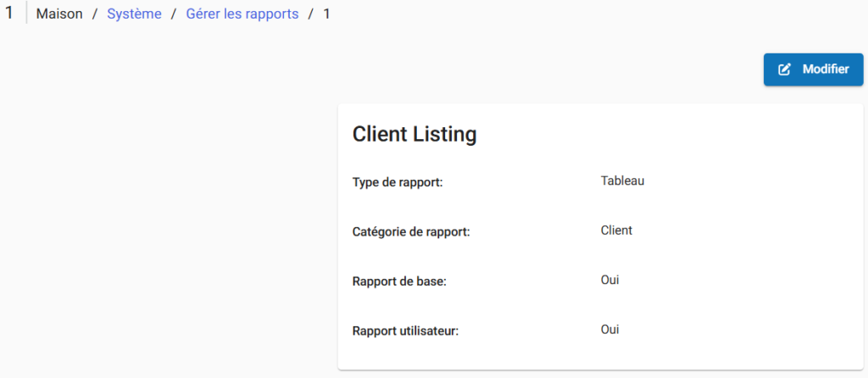868x378 pixels.
Task: Select the Rapport utilisateur label
Action: coord(405,331)
